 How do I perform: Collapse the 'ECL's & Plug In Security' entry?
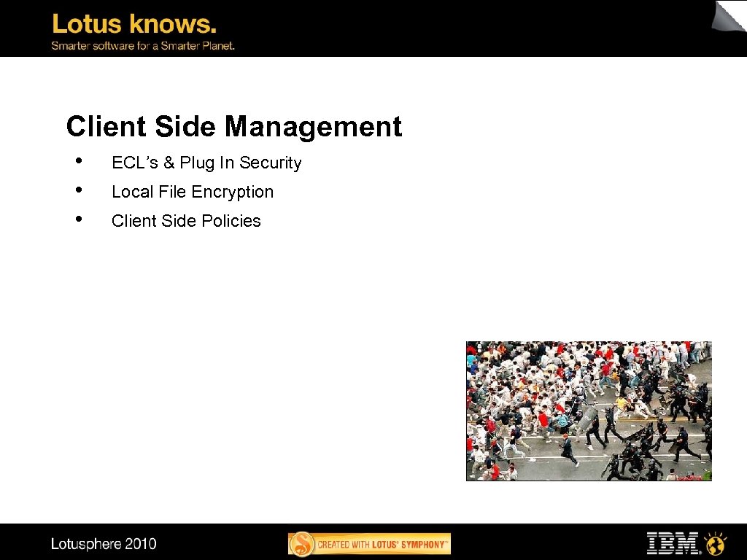pos(206,163)
